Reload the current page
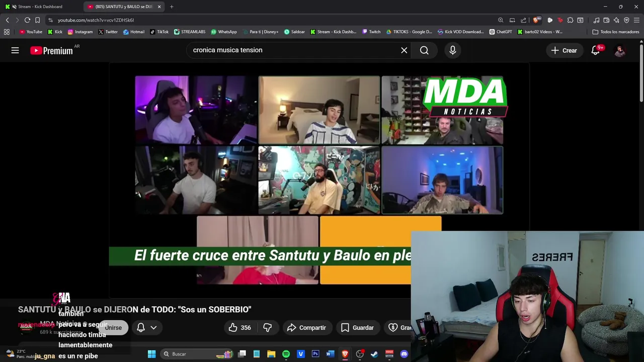The image size is (644, 362). pos(27,20)
